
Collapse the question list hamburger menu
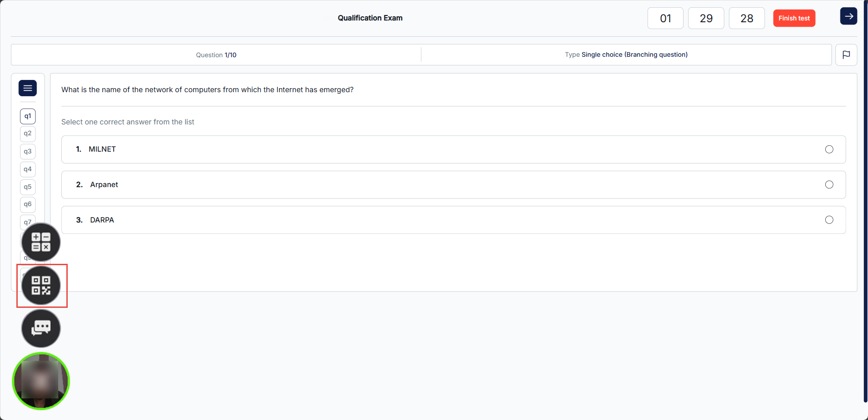pyautogui.click(x=28, y=88)
